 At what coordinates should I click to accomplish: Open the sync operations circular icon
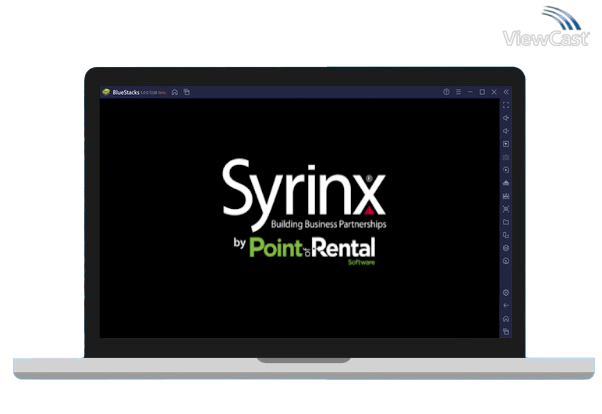click(506, 170)
